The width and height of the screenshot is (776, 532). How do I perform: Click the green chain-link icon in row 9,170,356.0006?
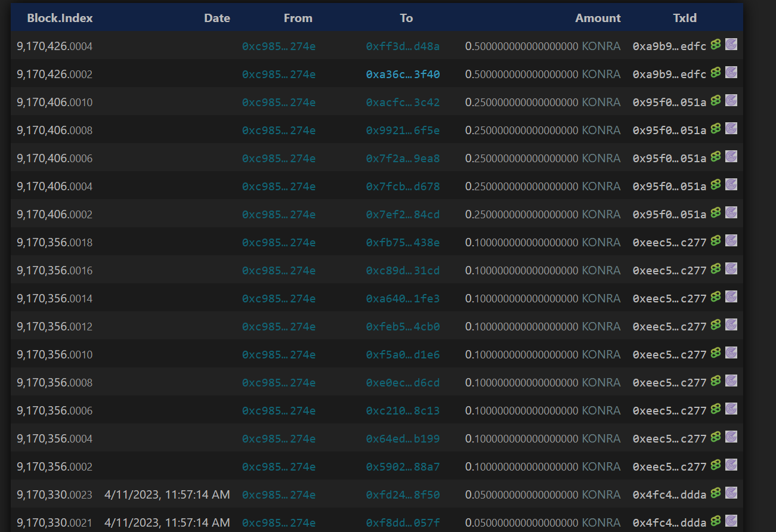coord(716,409)
